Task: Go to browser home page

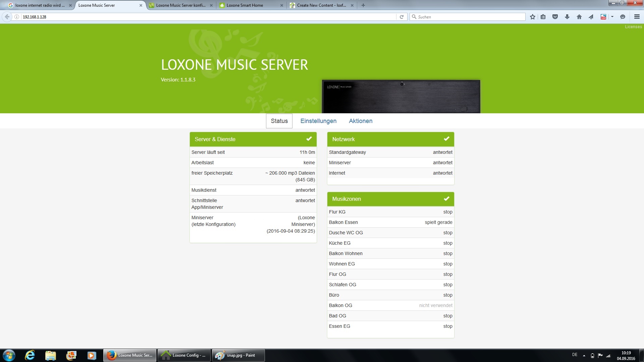Action: click(579, 17)
